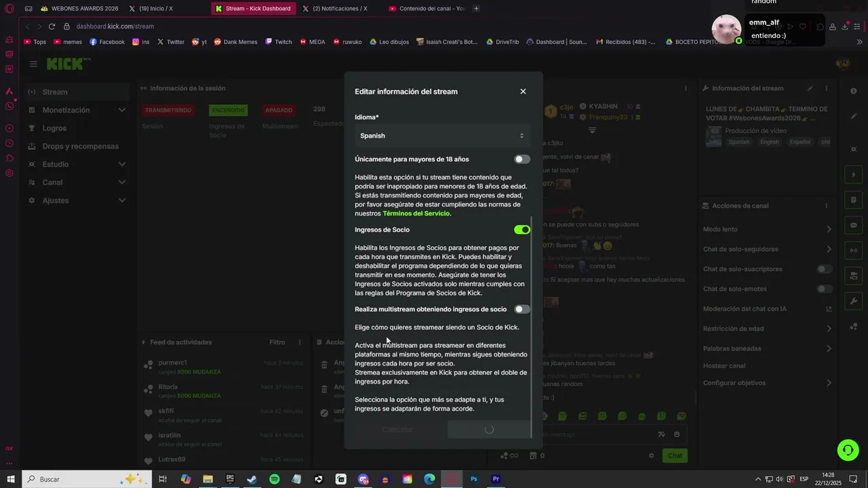Screen dimensions: 868x488
Task: Click the lightning bolt icon in right rail
Action: click(x=854, y=175)
